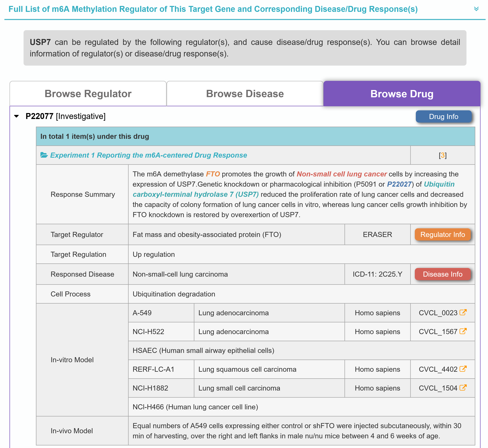Collapse section with double-chevron icon at top right
The height and width of the screenshot is (448, 488).
pos(476,9)
